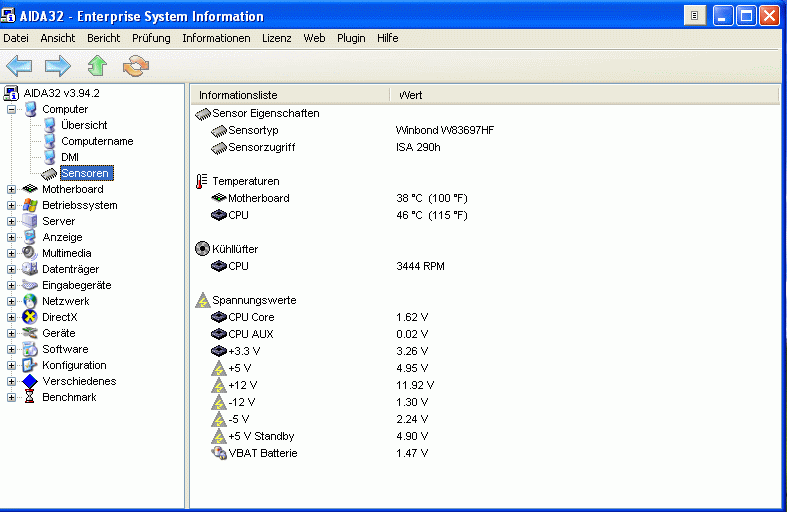787x512 pixels.
Task: Expand the Motherboard tree node
Action: (12, 189)
